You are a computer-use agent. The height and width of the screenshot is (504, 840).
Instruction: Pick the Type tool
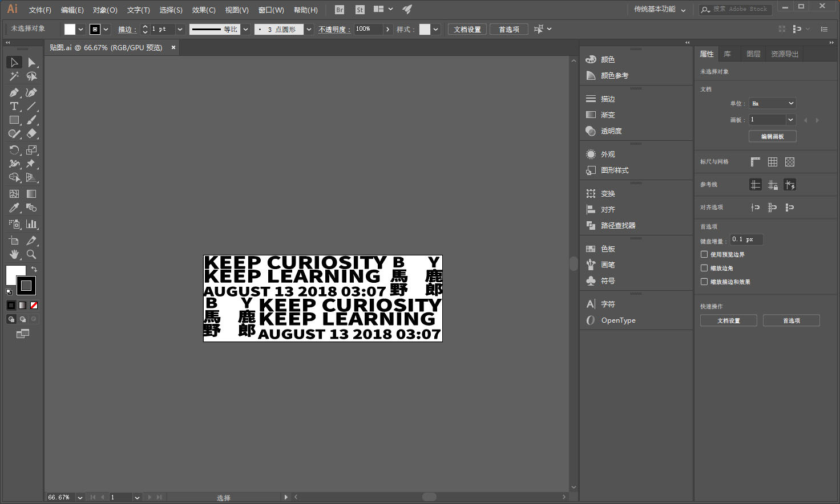pyautogui.click(x=14, y=106)
